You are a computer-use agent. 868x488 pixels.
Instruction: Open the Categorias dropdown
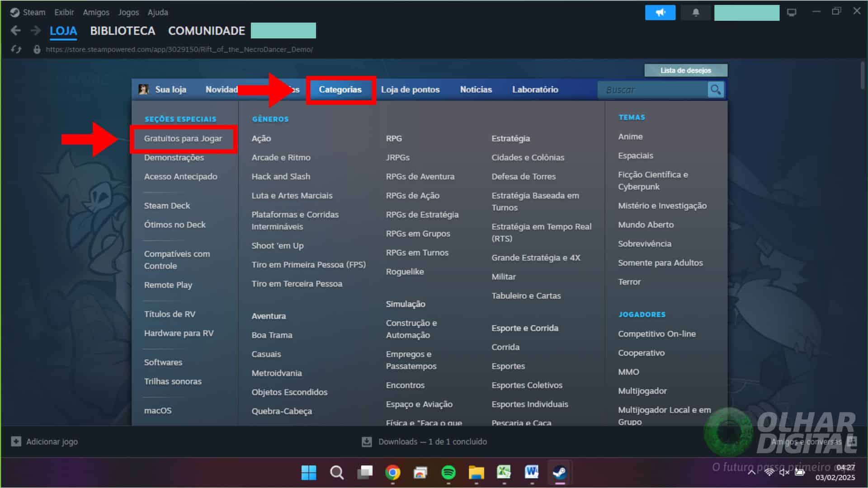[340, 89]
